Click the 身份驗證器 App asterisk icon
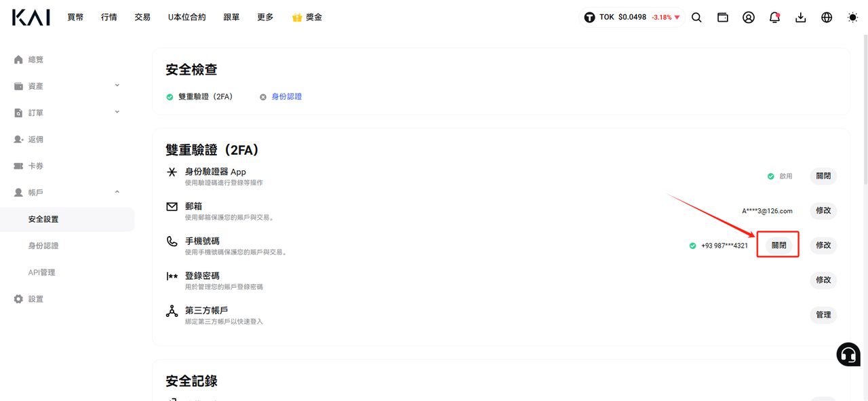The width and height of the screenshot is (868, 401). coord(172,172)
